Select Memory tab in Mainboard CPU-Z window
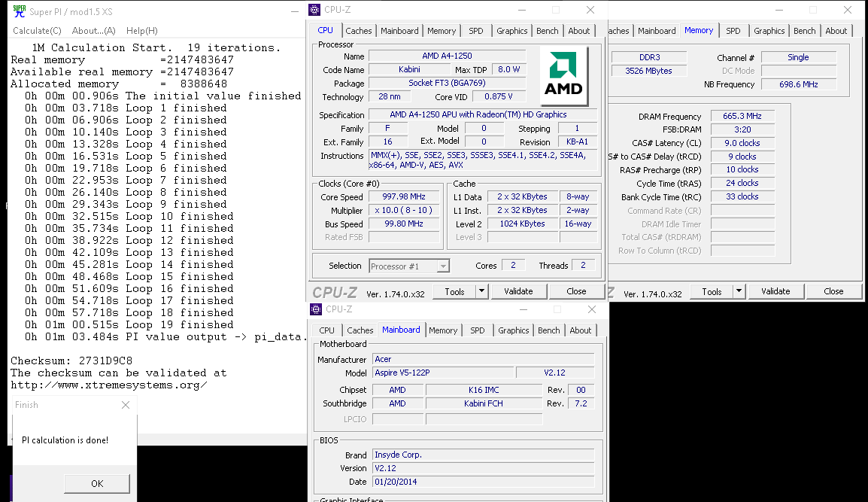Image resolution: width=868 pixels, height=502 pixels. [443, 330]
